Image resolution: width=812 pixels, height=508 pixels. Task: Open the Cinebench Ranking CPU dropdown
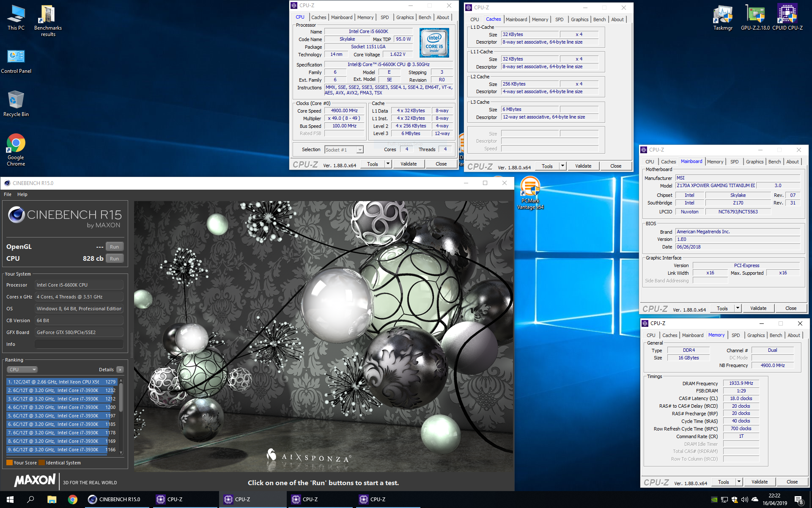click(22, 370)
